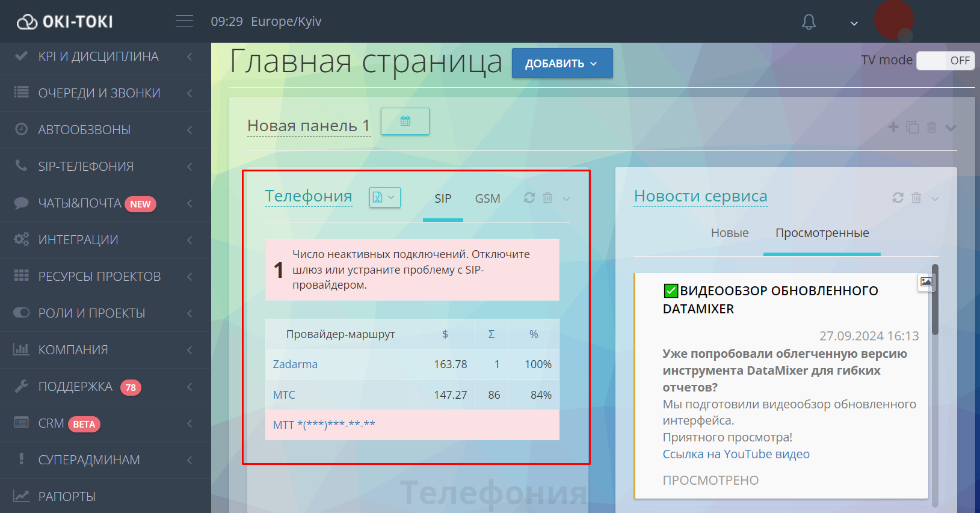Open the ПОДДЕРЖКА 78 counter badge
Screen dimensions: 980x513
tap(131, 387)
